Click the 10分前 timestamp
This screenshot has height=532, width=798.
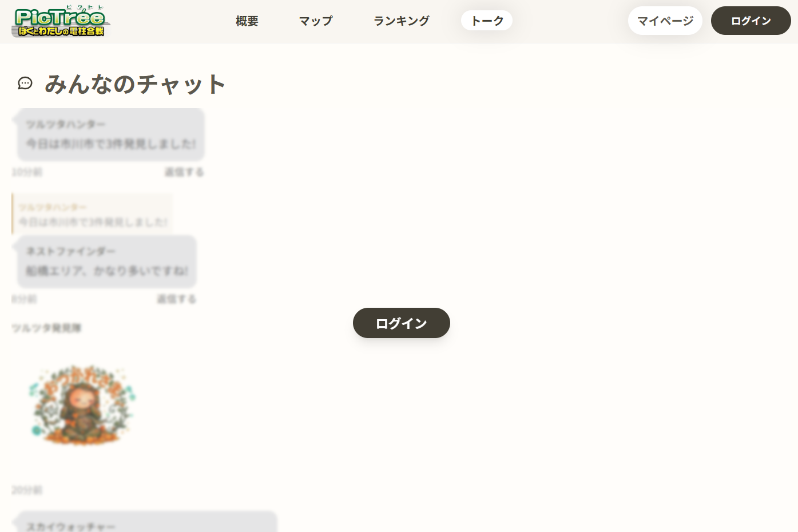27,172
